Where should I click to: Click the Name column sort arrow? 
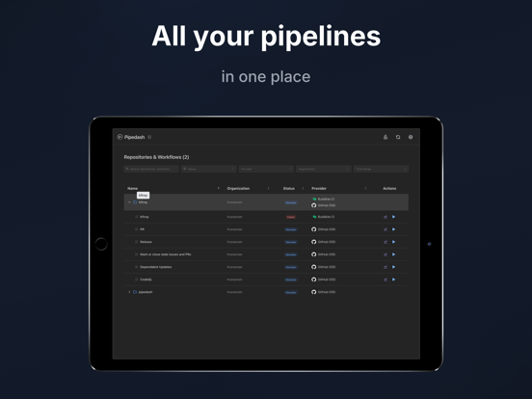(218, 188)
